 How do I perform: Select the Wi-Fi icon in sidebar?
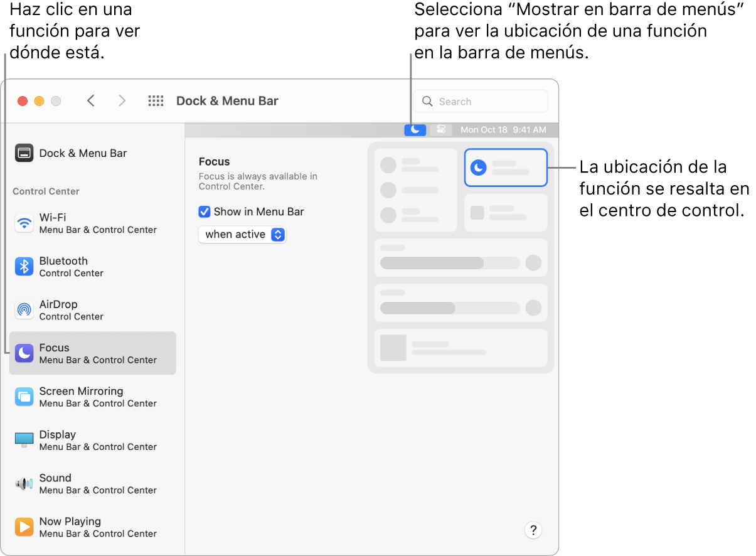point(24,223)
